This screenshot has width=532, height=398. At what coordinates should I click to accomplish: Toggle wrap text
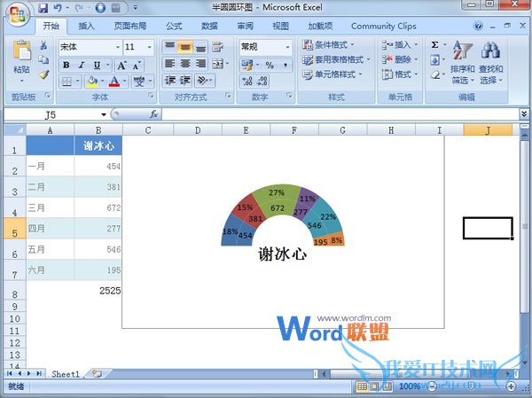coord(217,47)
